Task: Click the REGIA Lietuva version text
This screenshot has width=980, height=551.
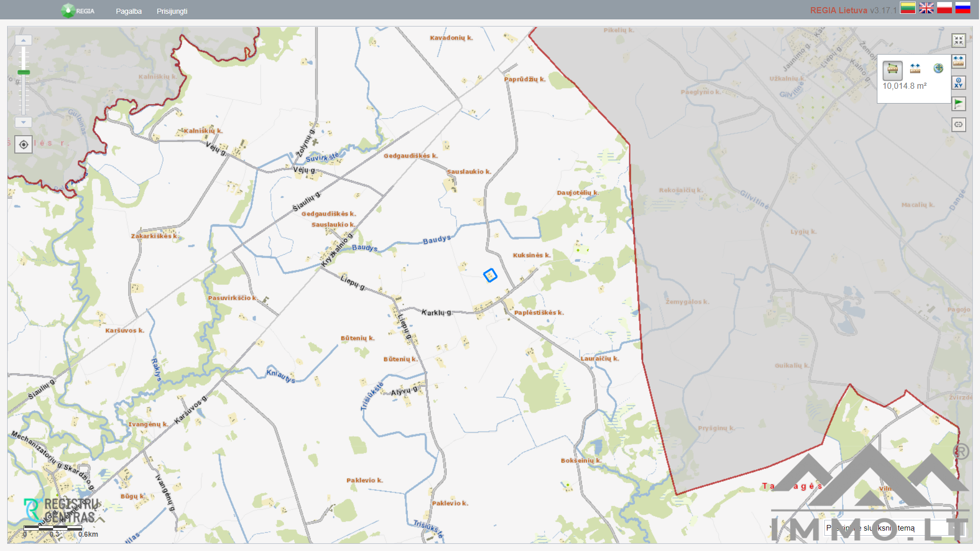Action: [x=853, y=10]
